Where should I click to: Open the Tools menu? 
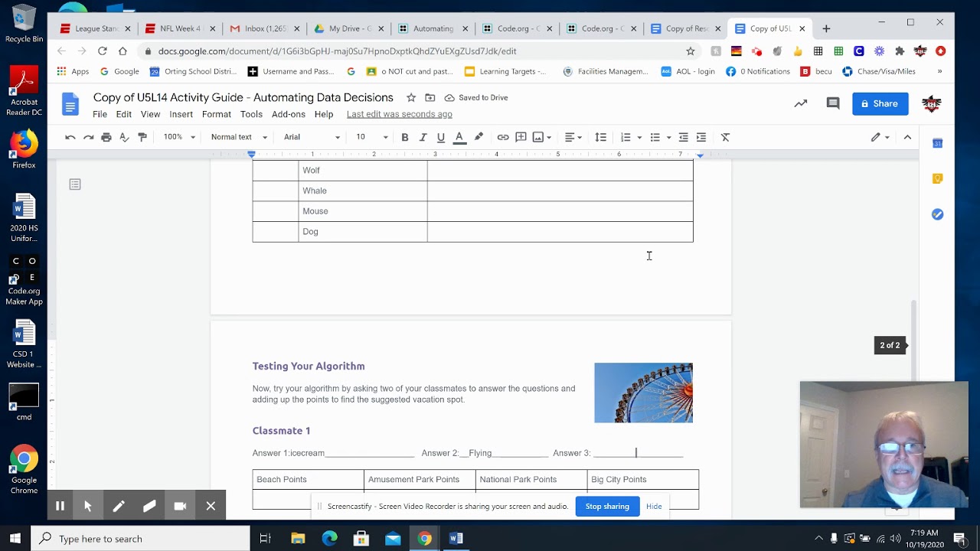point(251,114)
